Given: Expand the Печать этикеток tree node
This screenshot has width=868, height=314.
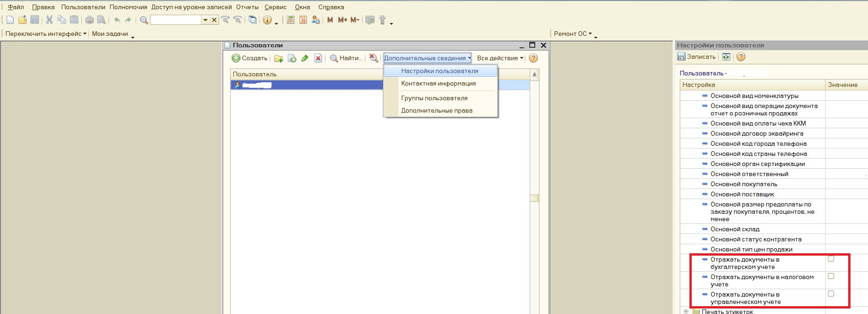Looking at the screenshot, I should click(686, 311).
